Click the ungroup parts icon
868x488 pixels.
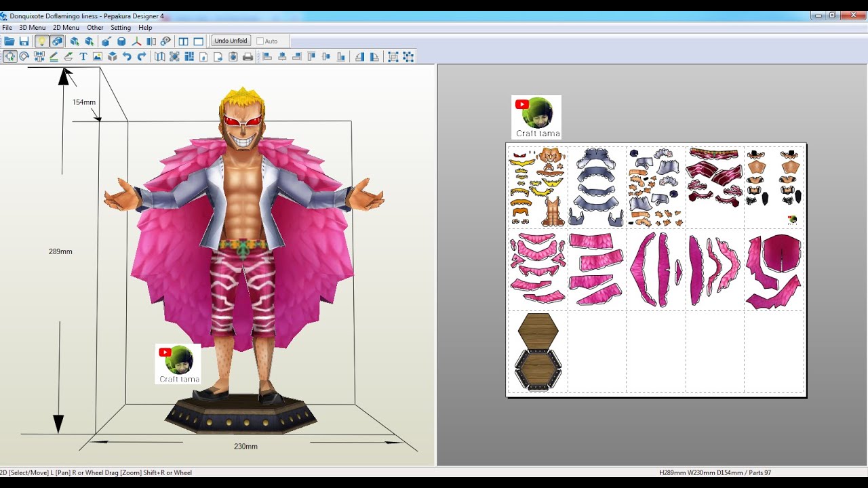pos(408,57)
